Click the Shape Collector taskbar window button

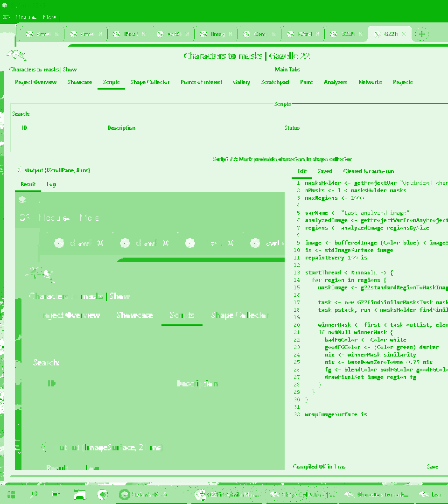(302, 495)
